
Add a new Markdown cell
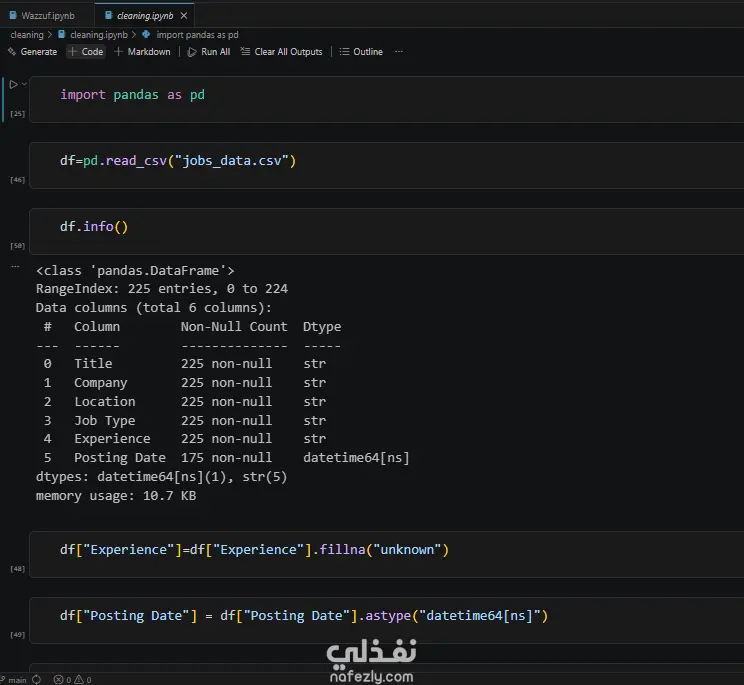coord(142,52)
